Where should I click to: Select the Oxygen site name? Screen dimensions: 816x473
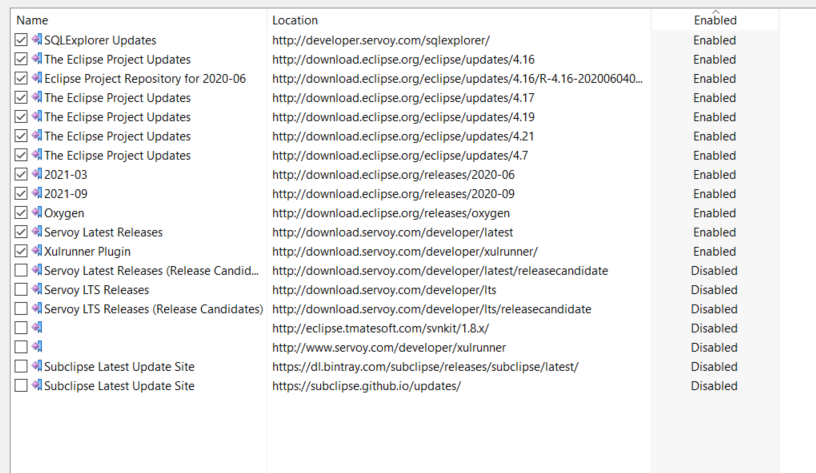[x=64, y=213]
